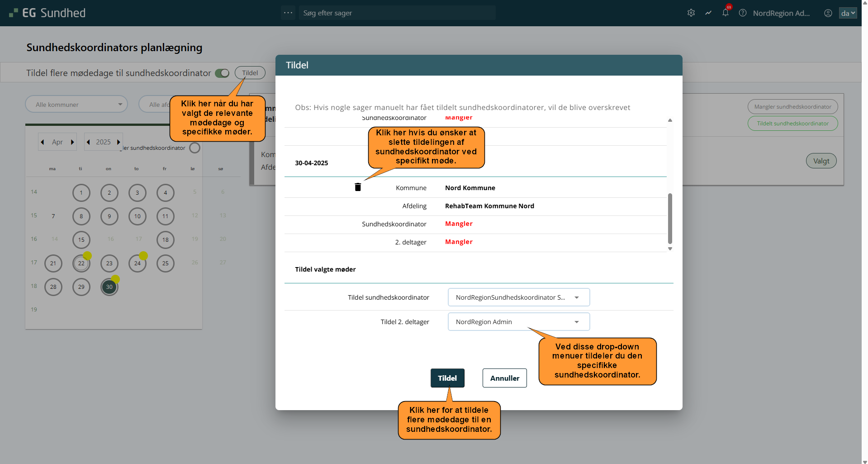Expand 'Tildel 2. deltager' dropdown
The width and height of the screenshot is (868, 464).
[518, 322]
